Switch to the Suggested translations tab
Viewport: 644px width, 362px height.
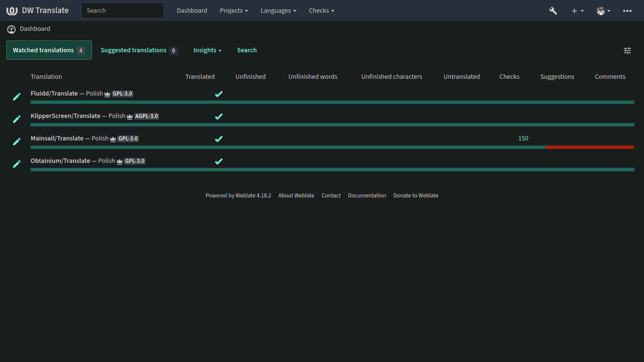click(139, 50)
